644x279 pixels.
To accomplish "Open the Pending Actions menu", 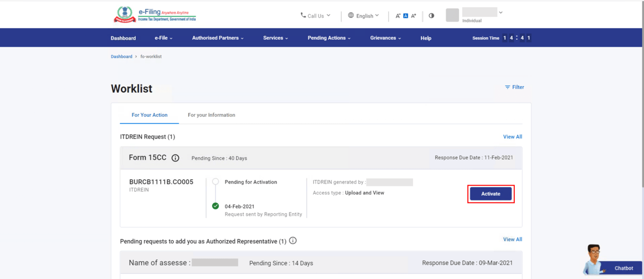I will click(x=329, y=38).
